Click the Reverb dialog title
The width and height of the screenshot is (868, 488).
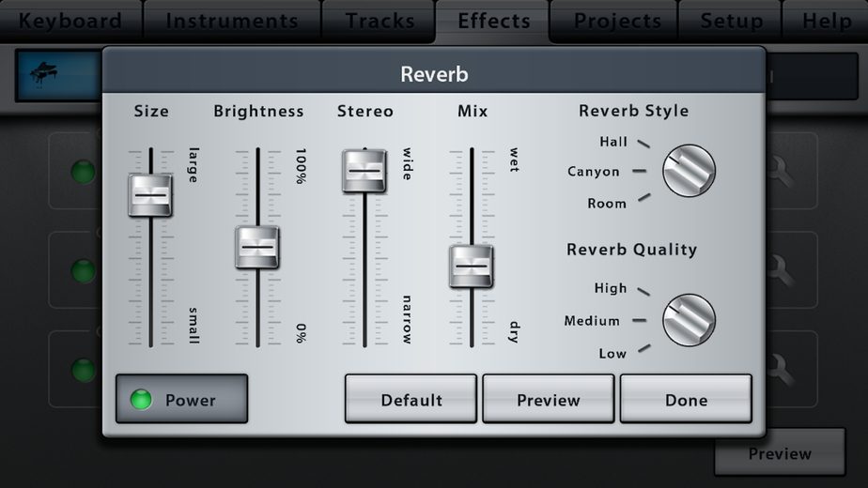(x=434, y=74)
